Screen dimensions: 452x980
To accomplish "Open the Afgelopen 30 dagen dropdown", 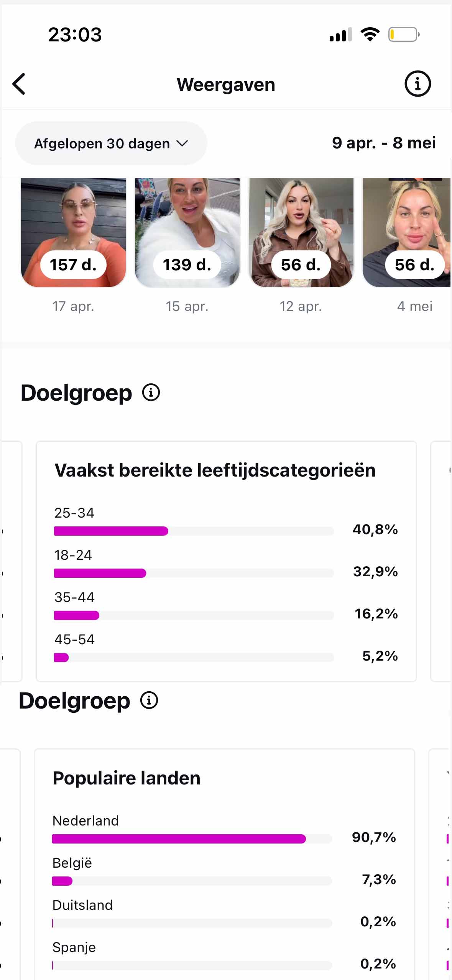I will tap(111, 143).
